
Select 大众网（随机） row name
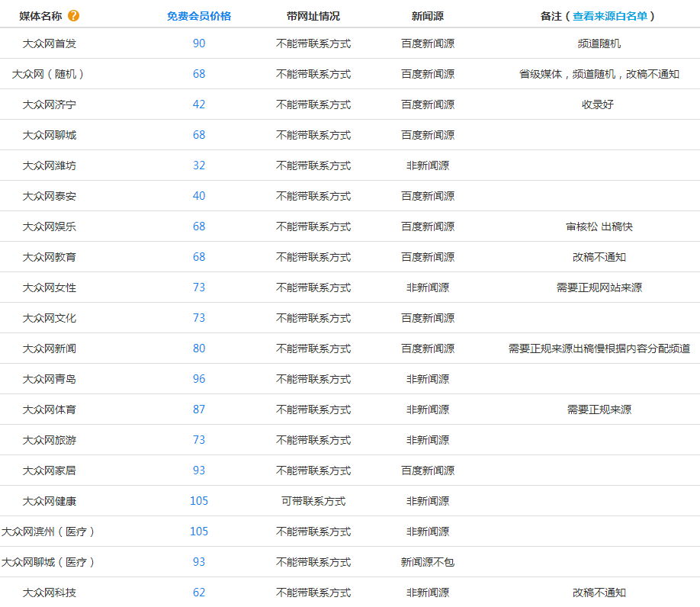click(x=48, y=74)
